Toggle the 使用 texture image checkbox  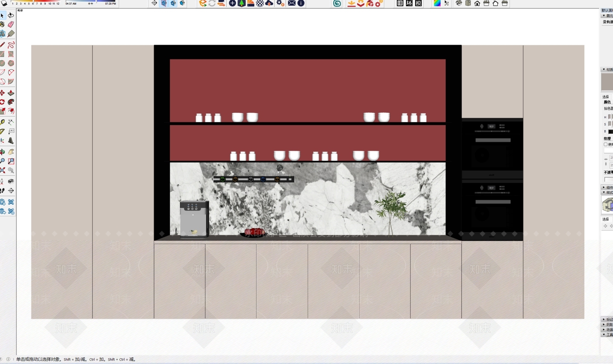pyautogui.click(x=606, y=144)
